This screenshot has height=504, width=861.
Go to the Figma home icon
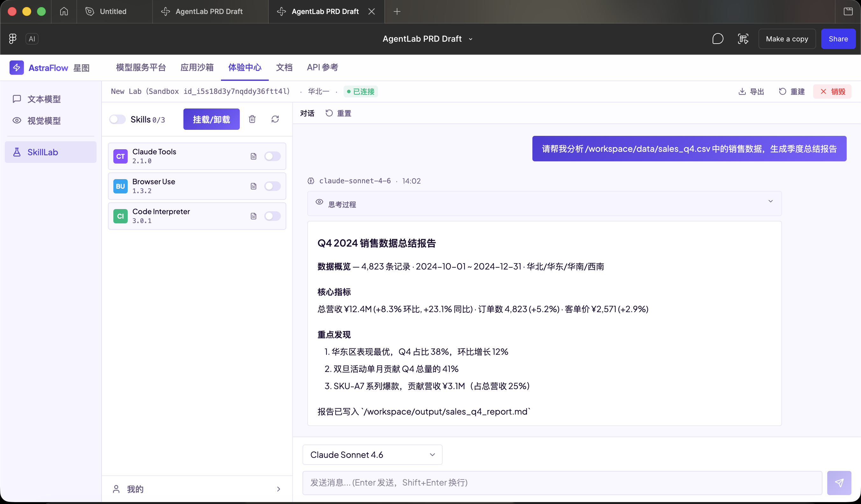point(64,11)
